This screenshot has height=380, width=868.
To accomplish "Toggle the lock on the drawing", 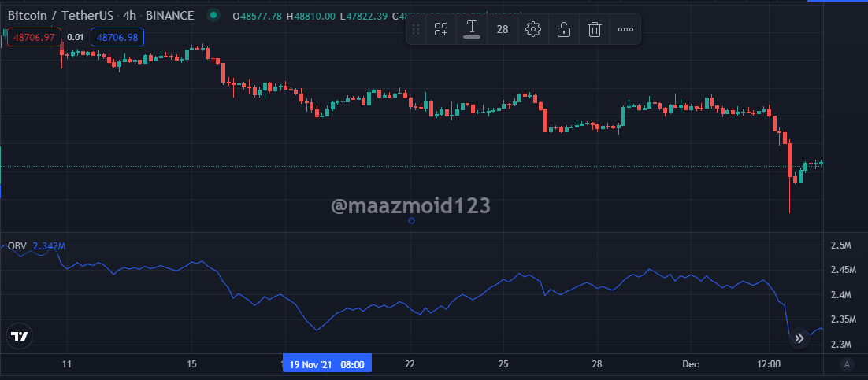I will click(x=563, y=29).
